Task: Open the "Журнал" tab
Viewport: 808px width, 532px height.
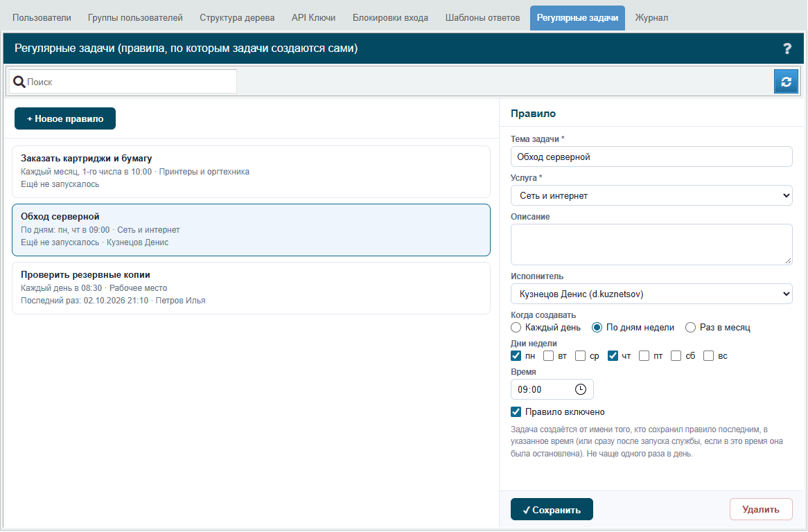Action: pos(651,18)
